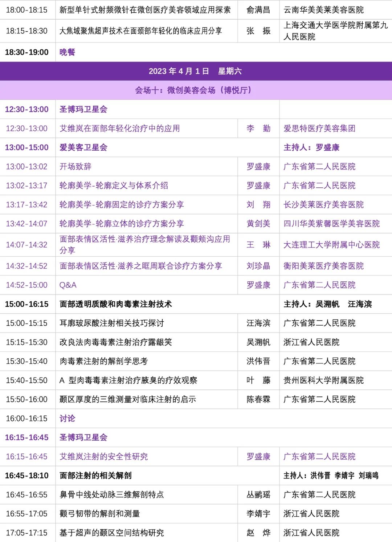The image size is (392, 542).
Task: Select speaker name 李勤
Action: click(x=258, y=129)
